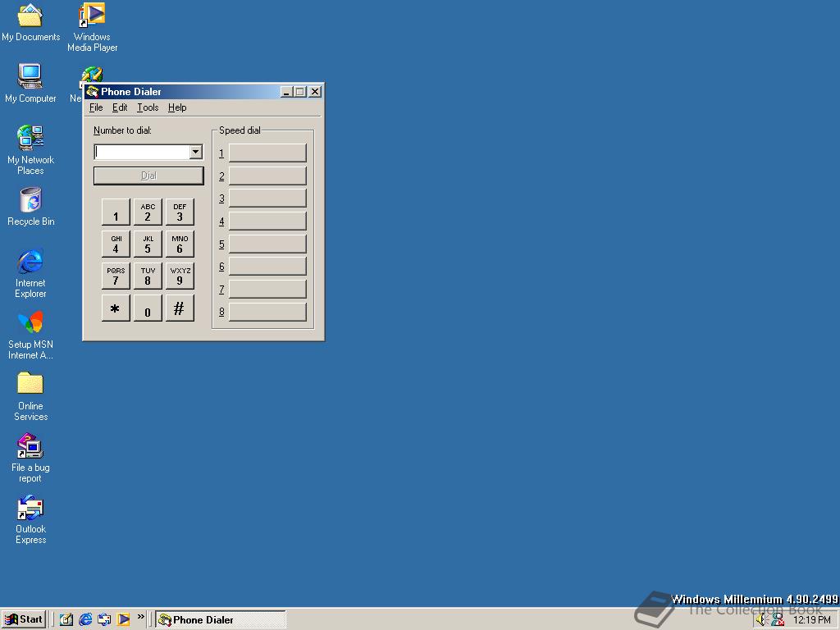Click keypad button DEF 3
The image size is (840, 630).
(x=180, y=212)
